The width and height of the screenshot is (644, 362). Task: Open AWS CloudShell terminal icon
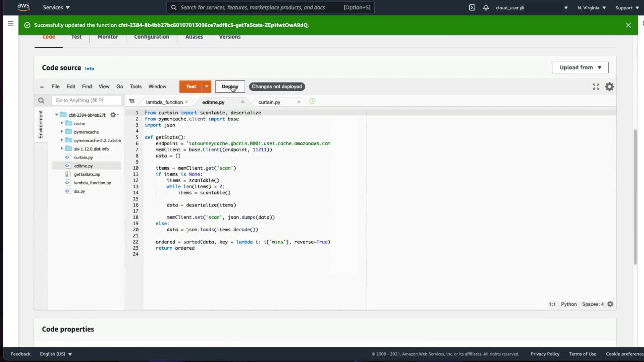coord(472,7)
